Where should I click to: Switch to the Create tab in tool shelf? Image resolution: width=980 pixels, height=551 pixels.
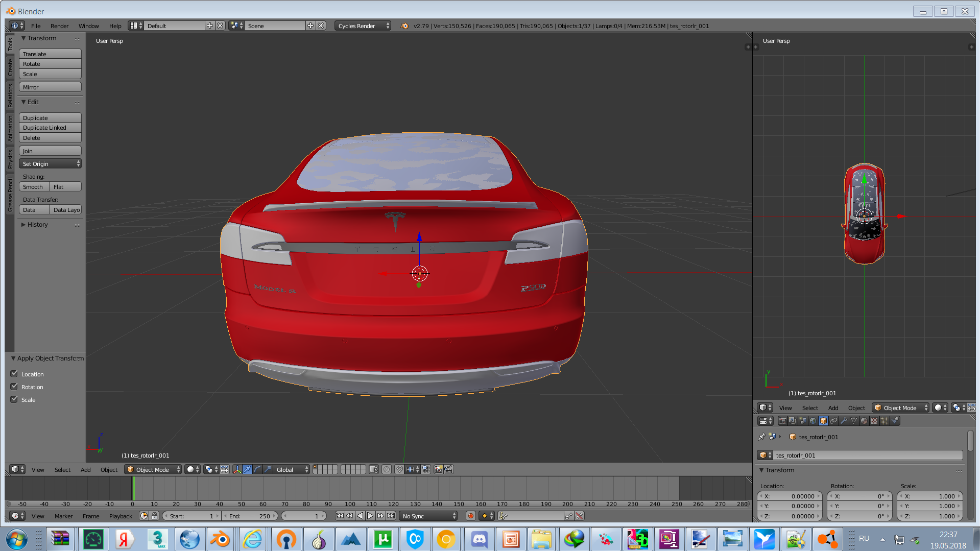click(x=10, y=67)
